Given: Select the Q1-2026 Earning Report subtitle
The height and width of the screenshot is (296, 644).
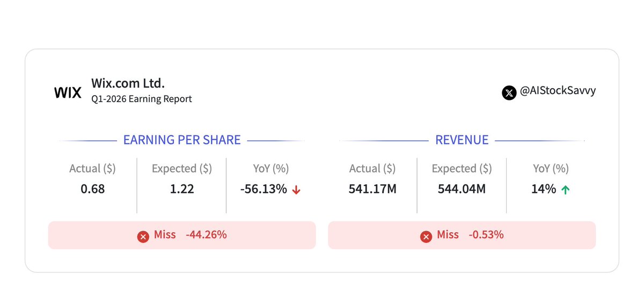Looking at the screenshot, I should click(x=142, y=99).
